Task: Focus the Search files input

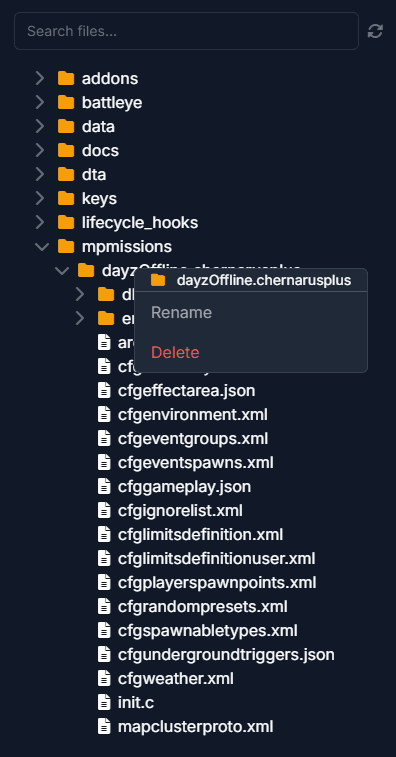Action: pos(186,31)
